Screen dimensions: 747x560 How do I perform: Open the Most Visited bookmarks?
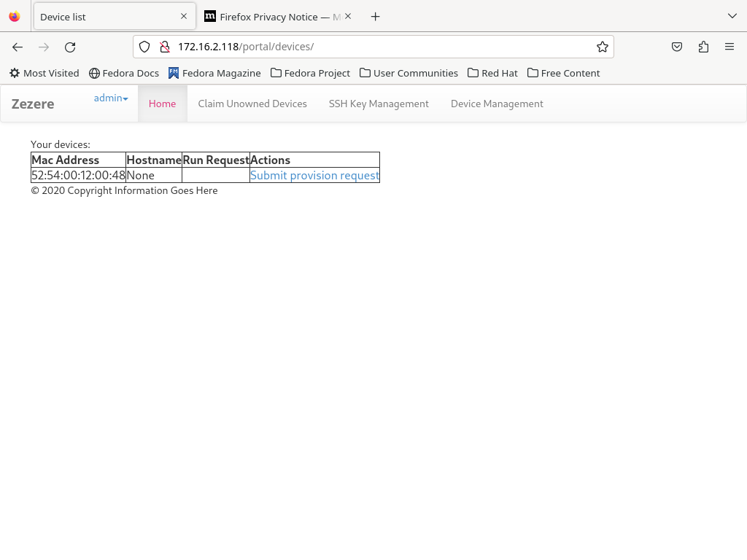coord(44,73)
